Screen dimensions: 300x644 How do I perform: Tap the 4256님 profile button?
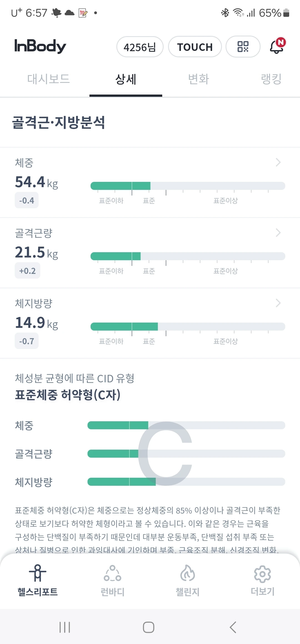pyautogui.click(x=140, y=47)
